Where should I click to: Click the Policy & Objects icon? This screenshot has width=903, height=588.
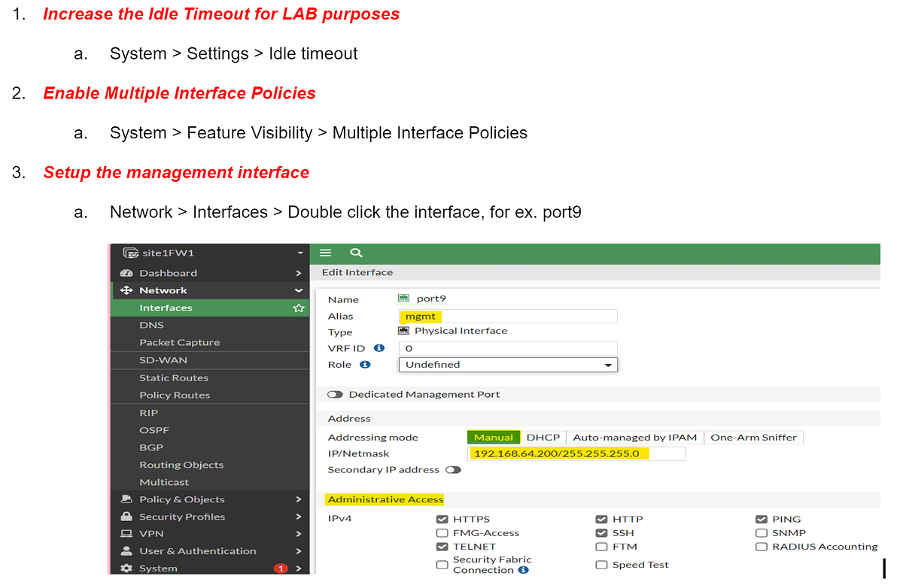tap(126, 499)
